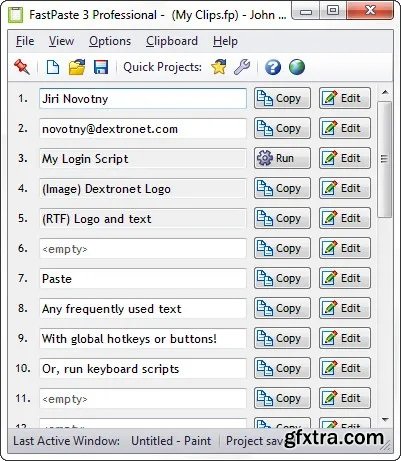This screenshot has width=401, height=461.
Task: Open the website with the globe icon
Action: (x=297, y=67)
